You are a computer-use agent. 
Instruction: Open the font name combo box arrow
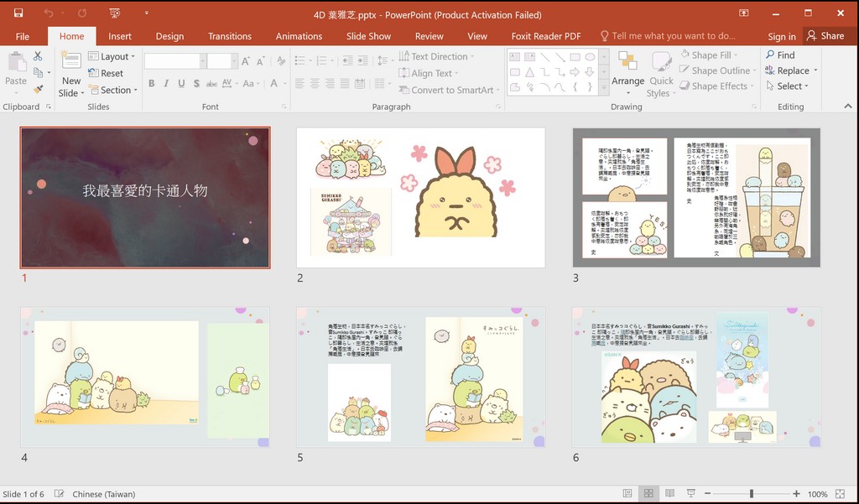tap(203, 61)
